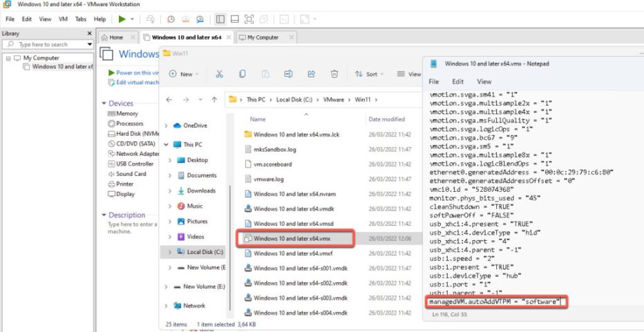
Task: Click the console view toolbar icon
Action: pyautogui.click(x=284, y=19)
